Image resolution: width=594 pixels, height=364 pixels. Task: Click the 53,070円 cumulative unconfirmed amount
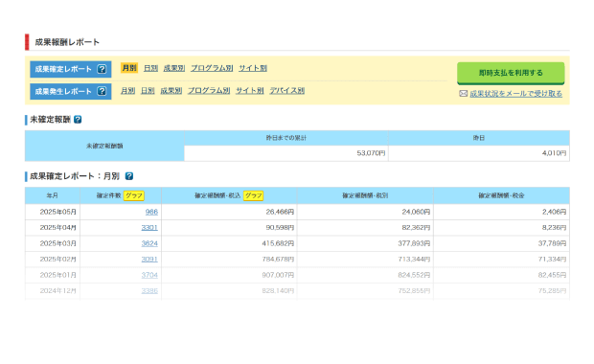click(x=371, y=153)
